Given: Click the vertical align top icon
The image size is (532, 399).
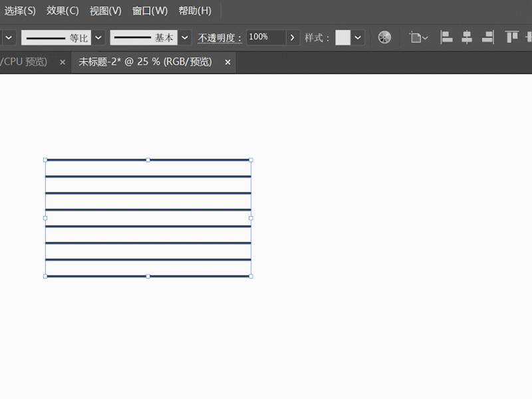Looking at the screenshot, I should click(x=511, y=38).
